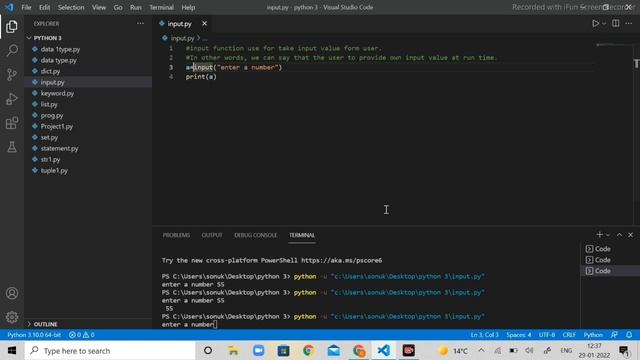Switch to the DEBUG CONSOLE tab

point(256,235)
